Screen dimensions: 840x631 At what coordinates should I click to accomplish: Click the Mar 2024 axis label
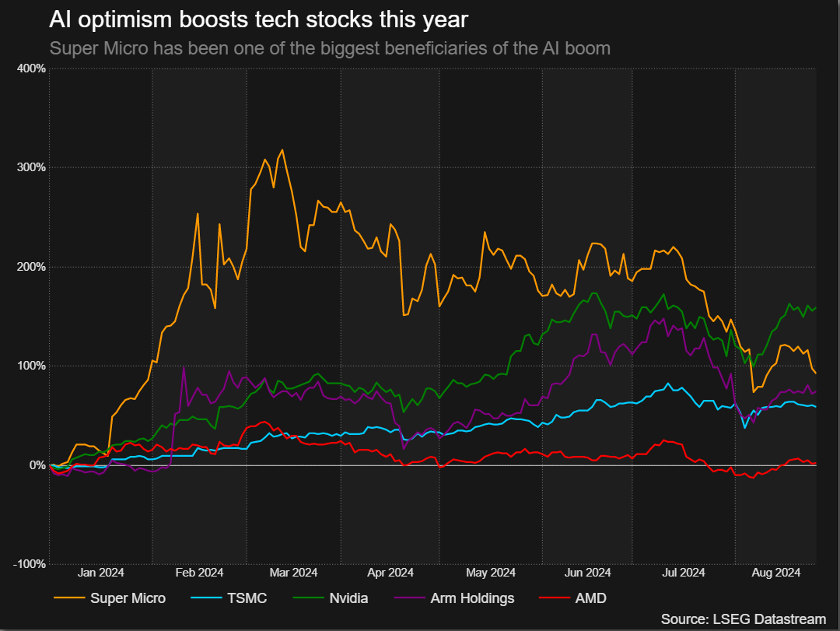point(293,573)
